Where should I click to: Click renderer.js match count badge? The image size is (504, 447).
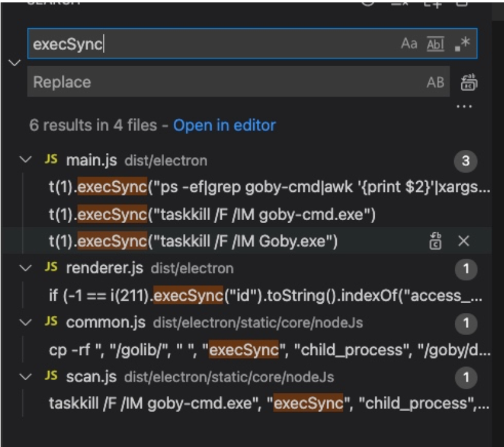point(466,269)
